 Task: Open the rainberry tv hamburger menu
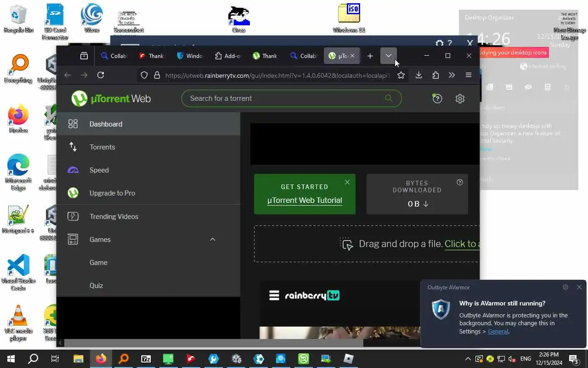(x=274, y=295)
